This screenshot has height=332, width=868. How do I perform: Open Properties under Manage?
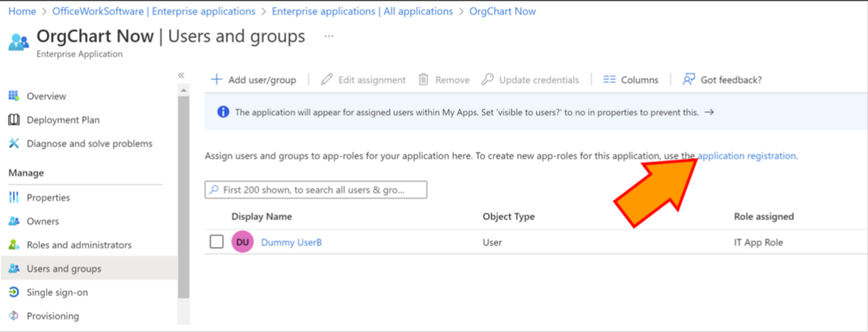[x=48, y=197]
